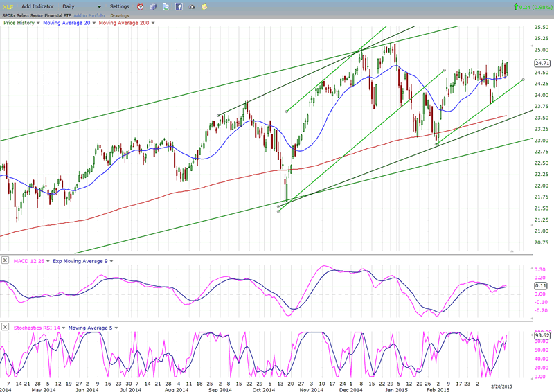Click the 23.00 price axis label
554x392 pixels.
coord(542,141)
